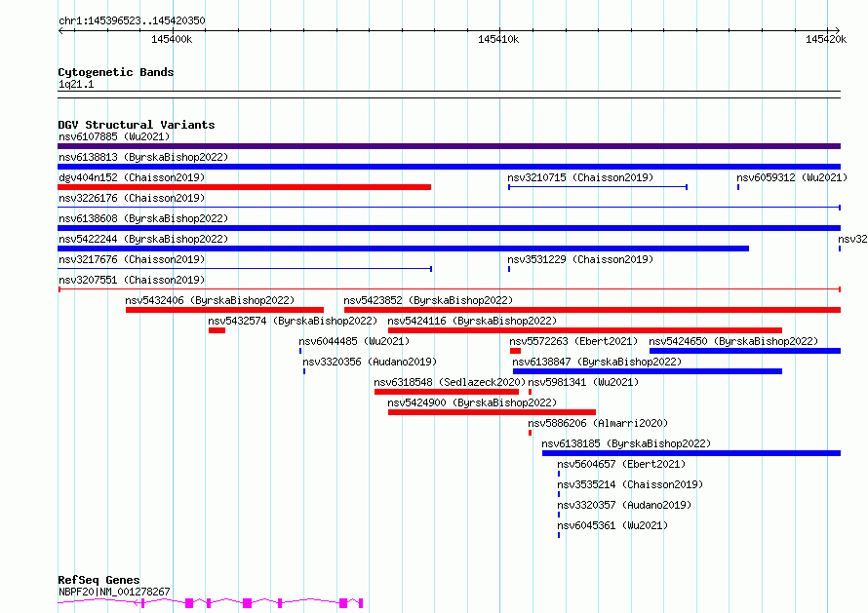
Task: Click the 145410k ruler position label
Action: point(498,39)
